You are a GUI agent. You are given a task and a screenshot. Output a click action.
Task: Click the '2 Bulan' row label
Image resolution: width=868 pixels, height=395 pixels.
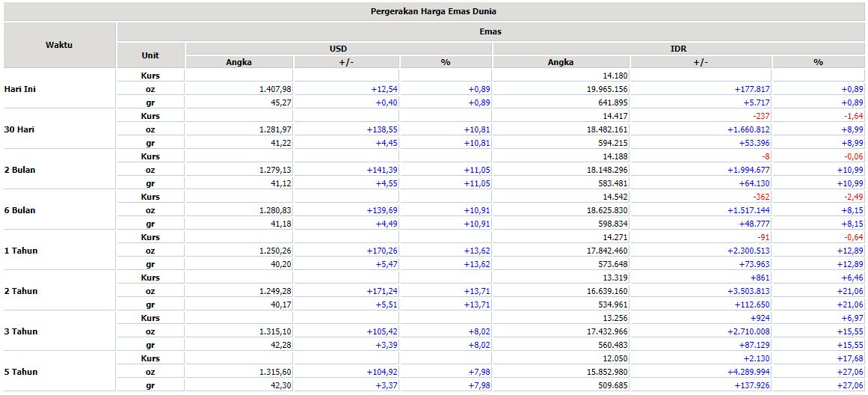point(19,170)
